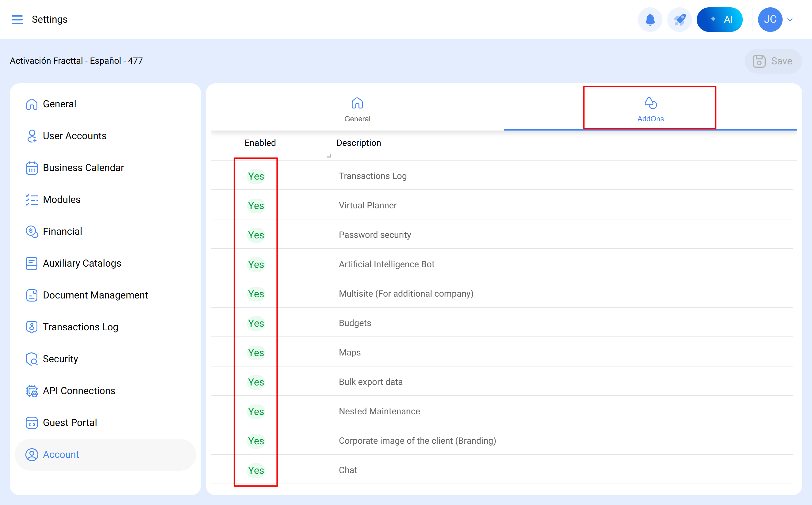The height and width of the screenshot is (505, 812).
Task: Open the hamburger navigation menu
Action: 17,19
